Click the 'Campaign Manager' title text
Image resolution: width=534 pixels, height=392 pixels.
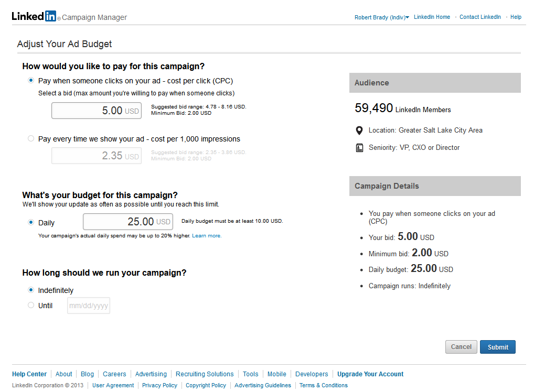coord(94,17)
